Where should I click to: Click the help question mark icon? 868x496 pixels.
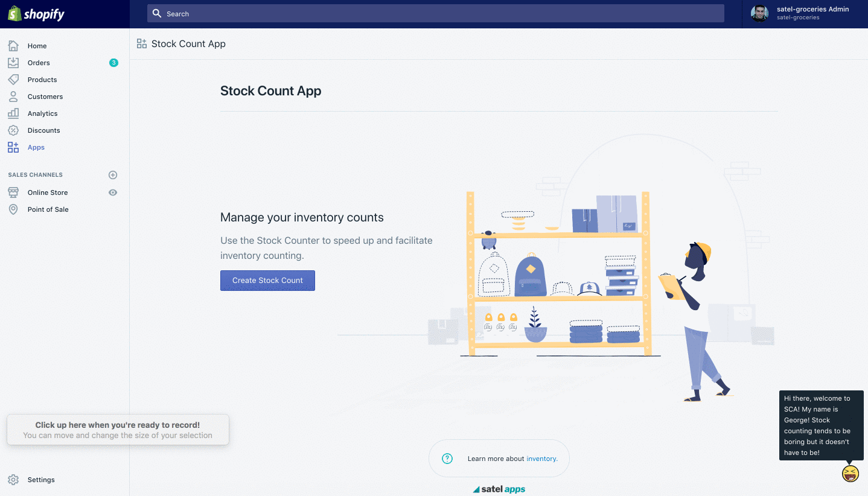point(447,459)
